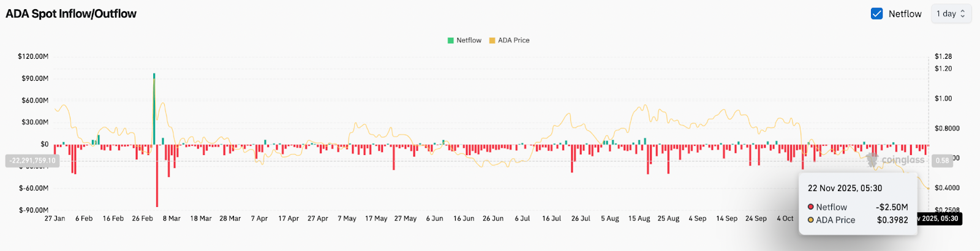The image size is (980, 251).
Task: Click the $1.28 price axis label
Action: pos(943,56)
